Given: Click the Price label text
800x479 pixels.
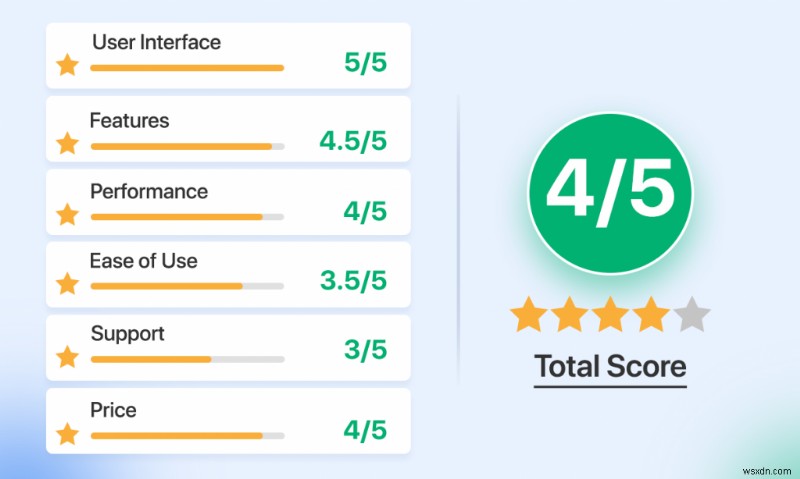Looking at the screenshot, I should [113, 410].
